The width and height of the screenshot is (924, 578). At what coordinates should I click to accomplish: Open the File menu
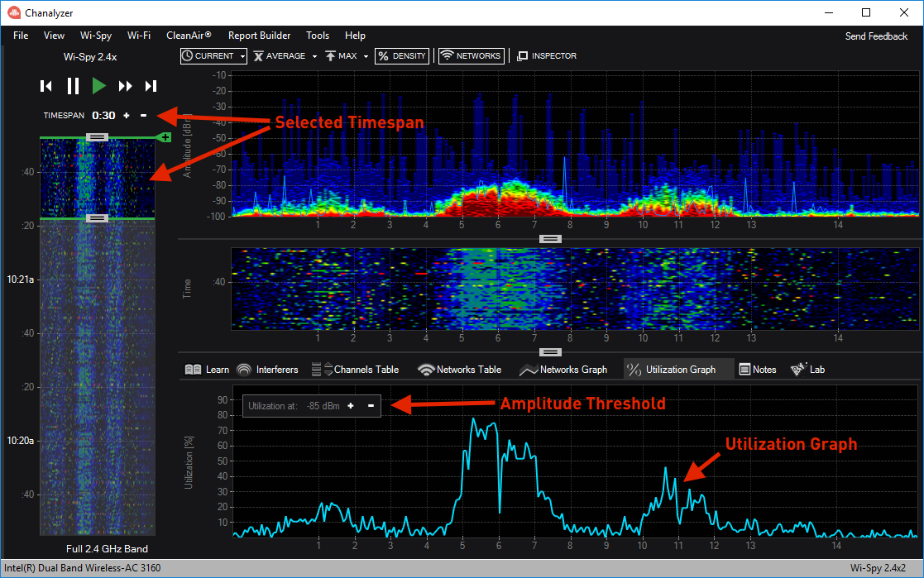click(x=21, y=36)
